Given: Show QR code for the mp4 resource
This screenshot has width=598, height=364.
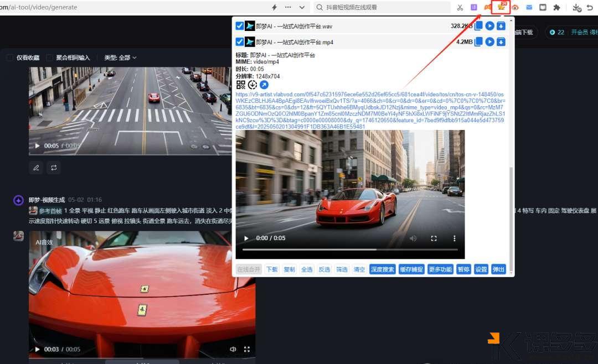Looking at the screenshot, I should pyautogui.click(x=241, y=85).
